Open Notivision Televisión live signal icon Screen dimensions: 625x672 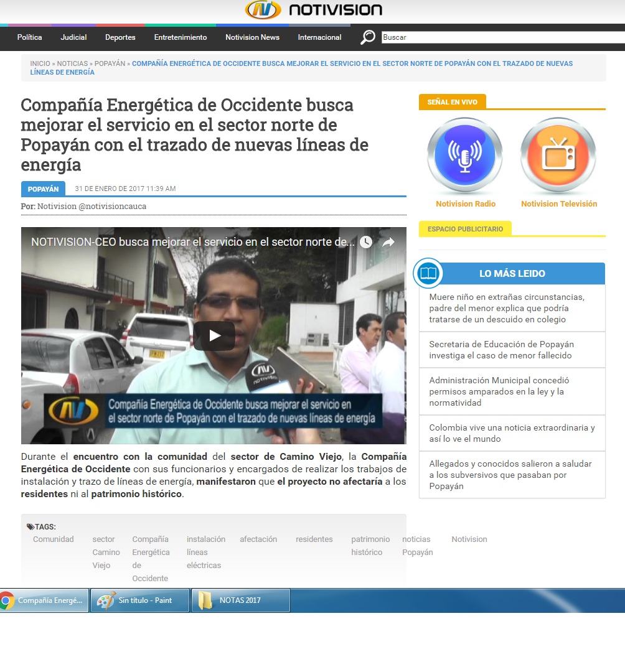(x=558, y=155)
